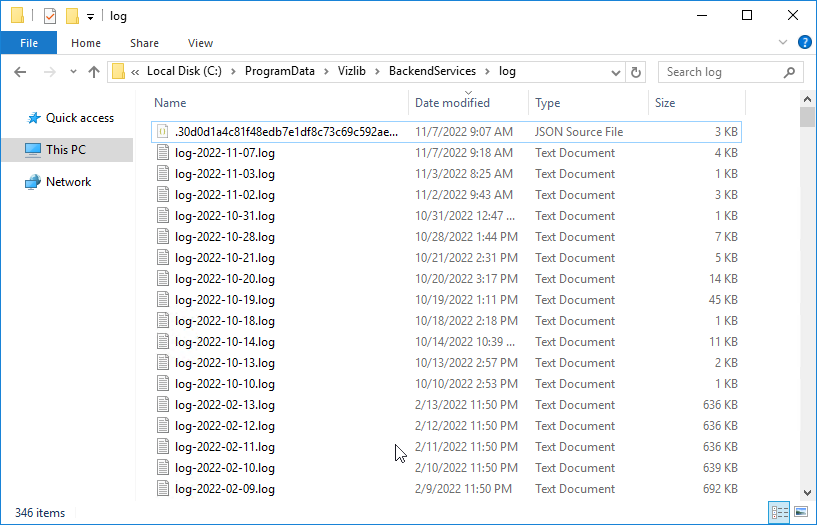Expand address bar previous locations dropdown
Image resolution: width=817 pixels, height=525 pixels.
click(x=615, y=72)
